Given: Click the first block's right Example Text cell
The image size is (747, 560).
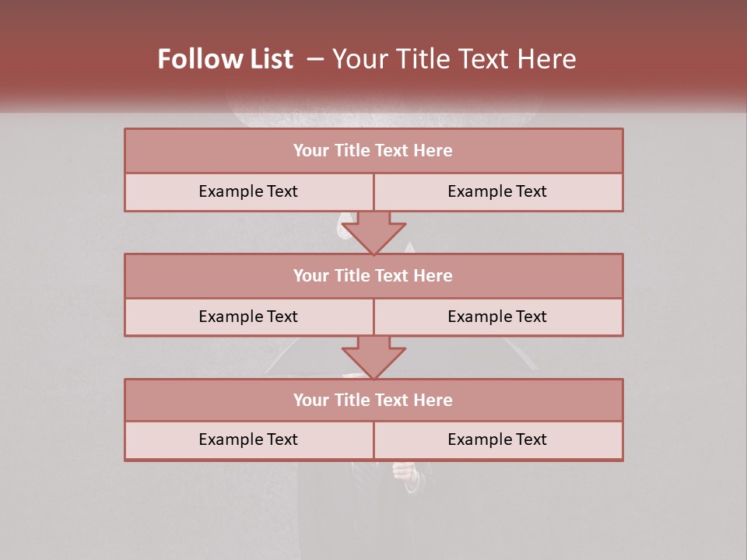Looking at the screenshot, I should 498,192.
